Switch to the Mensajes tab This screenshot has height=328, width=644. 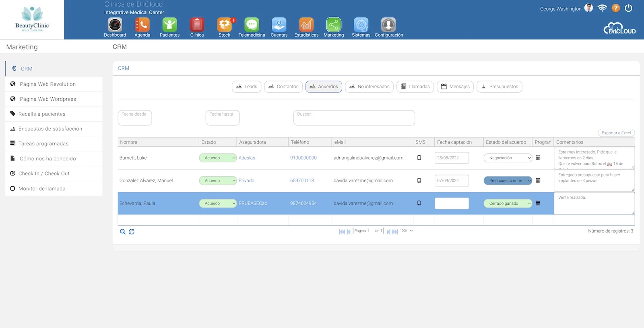point(455,87)
